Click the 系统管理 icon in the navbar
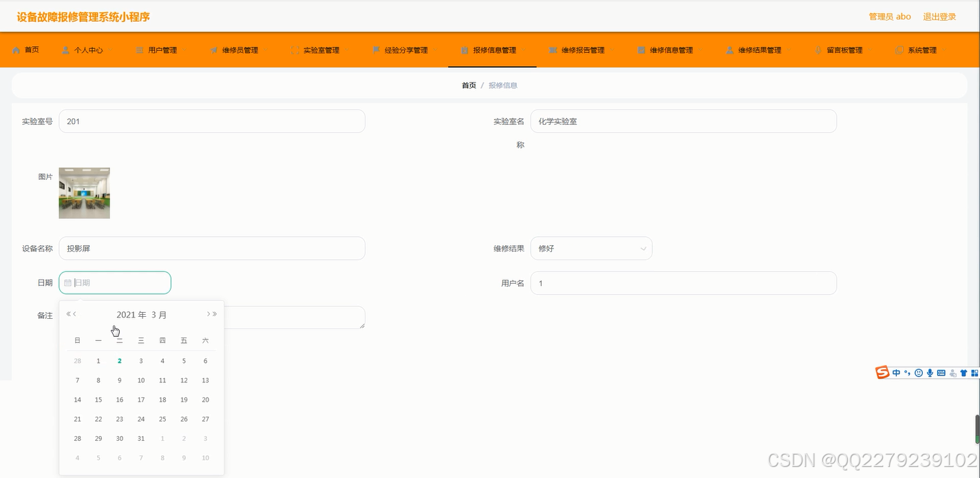980x478 pixels. coord(899,49)
